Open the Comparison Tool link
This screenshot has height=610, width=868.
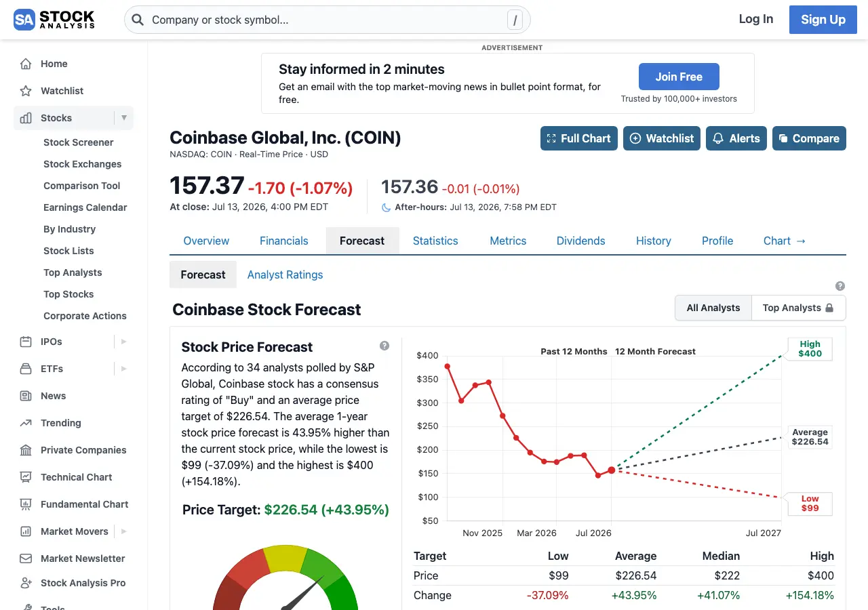[82, 186]
